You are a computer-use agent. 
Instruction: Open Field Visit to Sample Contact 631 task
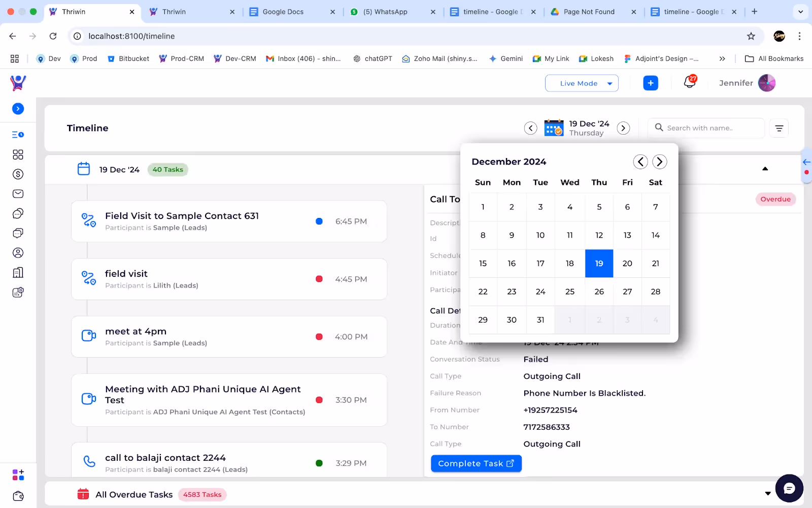click(229, 221)
